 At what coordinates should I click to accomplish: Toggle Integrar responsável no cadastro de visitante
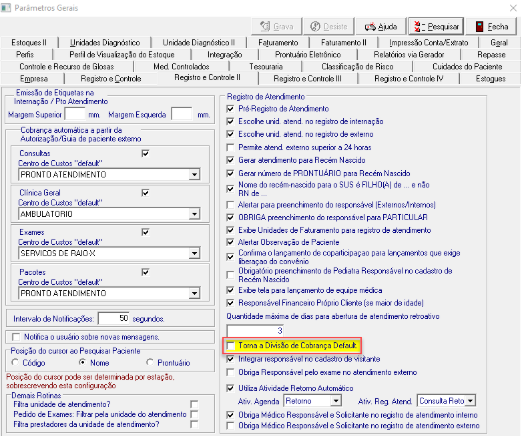[x=230, y=359]
